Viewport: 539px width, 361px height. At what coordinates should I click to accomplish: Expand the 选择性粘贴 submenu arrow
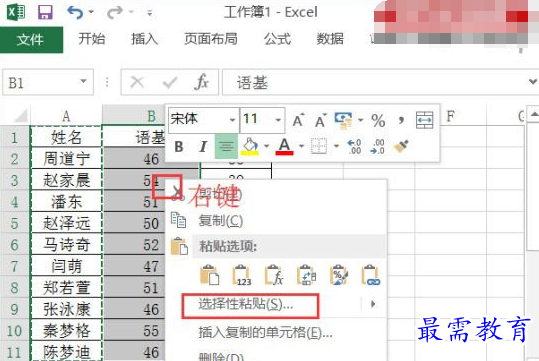(x=373, y=304)
